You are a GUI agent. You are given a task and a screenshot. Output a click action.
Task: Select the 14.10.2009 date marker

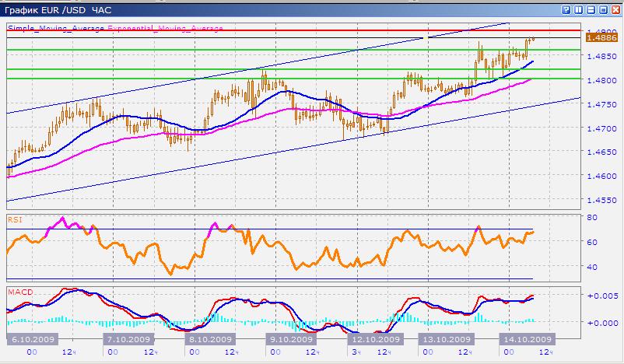click(528, 340)
